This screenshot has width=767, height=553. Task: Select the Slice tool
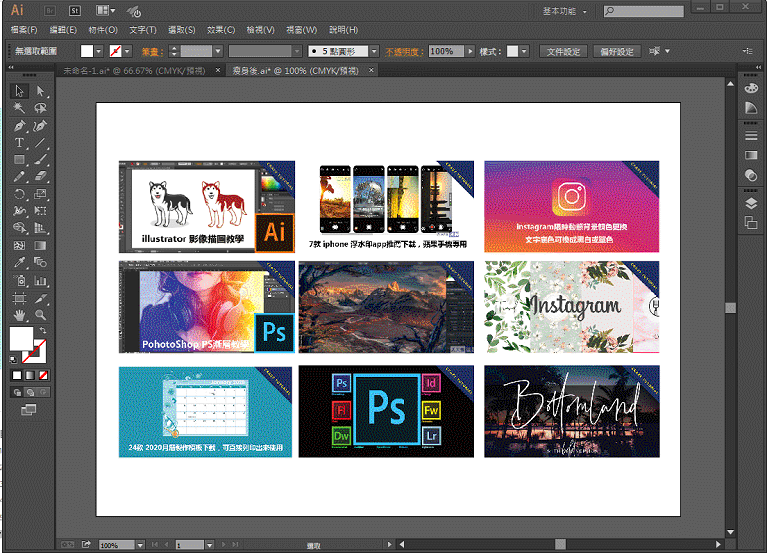coord(40,298)
